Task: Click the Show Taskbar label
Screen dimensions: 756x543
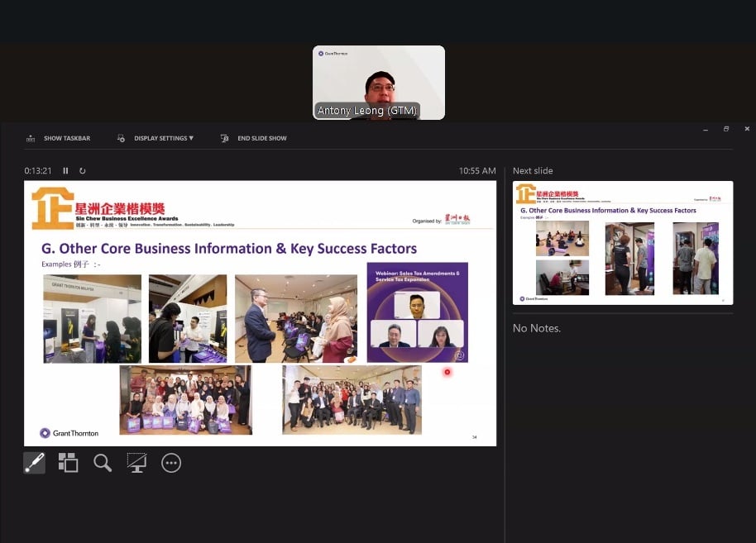Action: coord(67,139)
